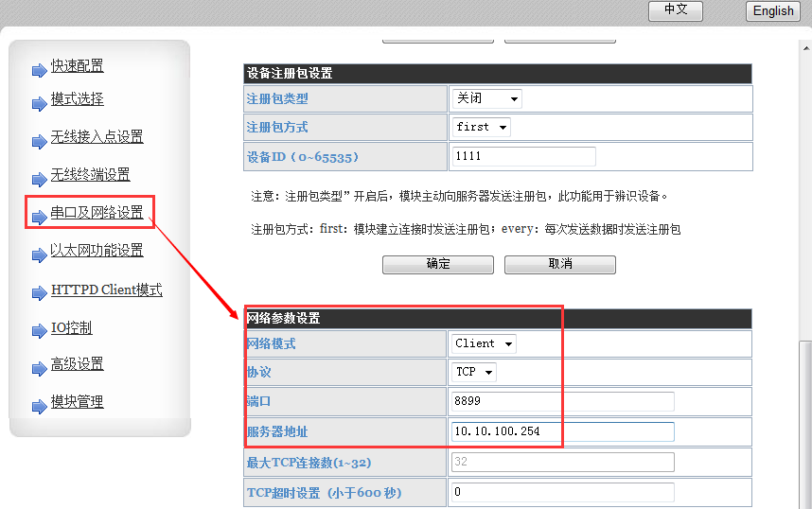Viewport: 812px width, 509px height.
Task: Open the 注册包类型 dropdown
Action: coord(486,98)
